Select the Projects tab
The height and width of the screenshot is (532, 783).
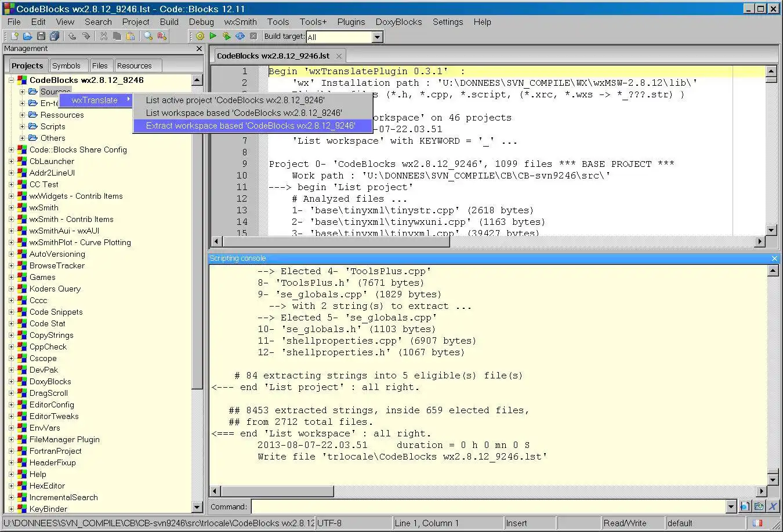coord(27,65)
